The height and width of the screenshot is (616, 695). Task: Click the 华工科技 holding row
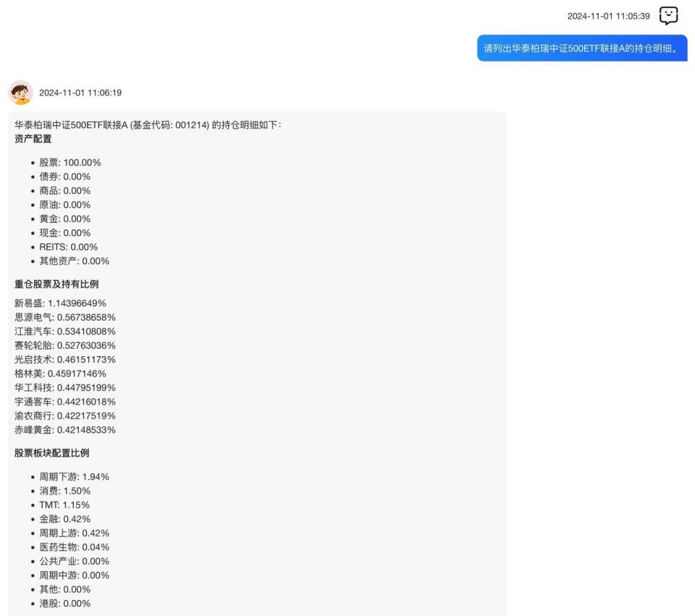tap(64, 388)
